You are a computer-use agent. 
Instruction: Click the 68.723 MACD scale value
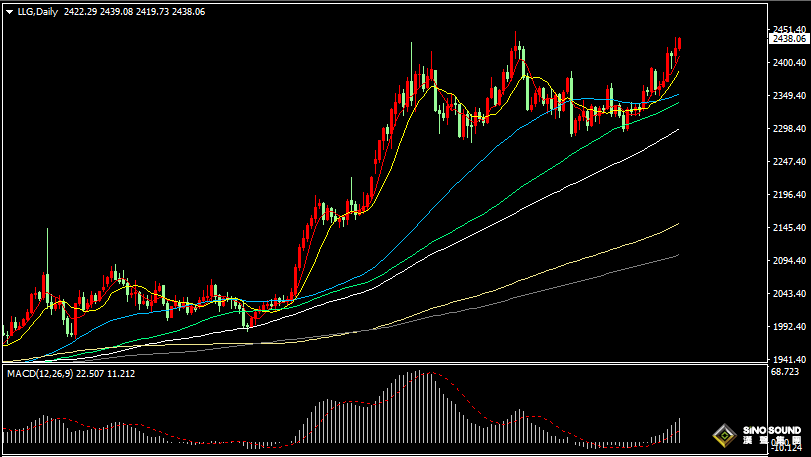(x=784, y=372)
